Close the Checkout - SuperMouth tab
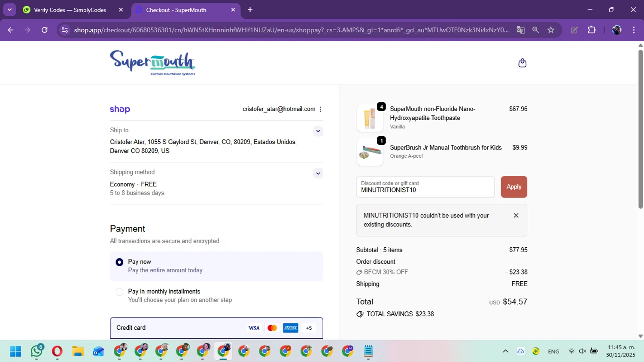The width and height of the screenshot is (644, 362). pos(233,9)
